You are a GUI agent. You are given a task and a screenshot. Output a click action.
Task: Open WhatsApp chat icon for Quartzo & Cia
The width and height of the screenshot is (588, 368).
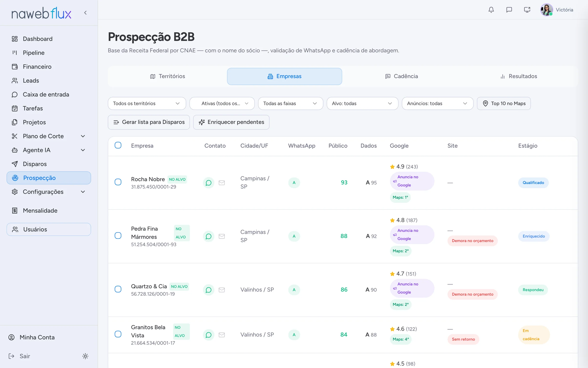coord(208,290)
